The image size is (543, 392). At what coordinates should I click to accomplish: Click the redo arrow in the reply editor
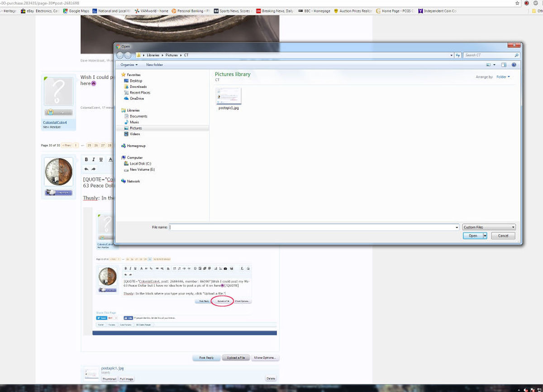click(94, 169)
